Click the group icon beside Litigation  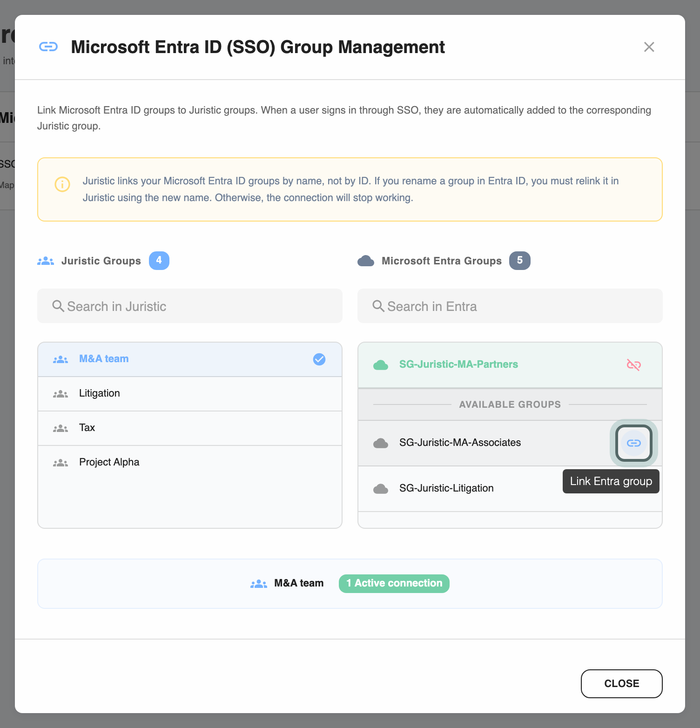61,394
